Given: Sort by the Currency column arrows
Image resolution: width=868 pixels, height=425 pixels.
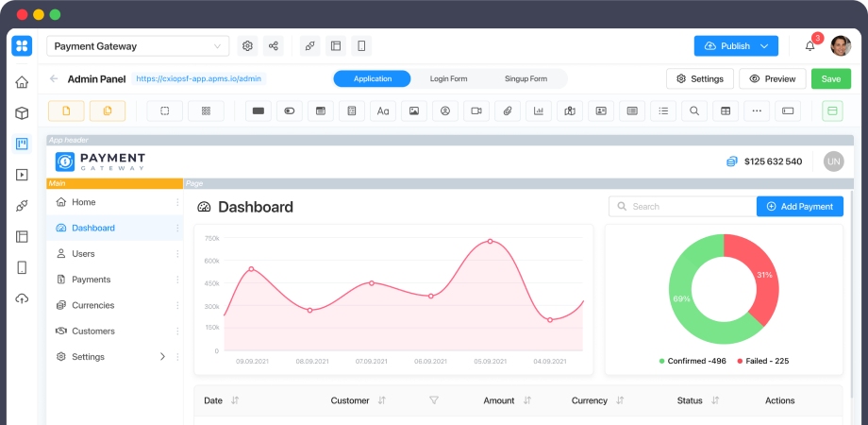Looking at the screenshot, I should [x=620, y=400].
